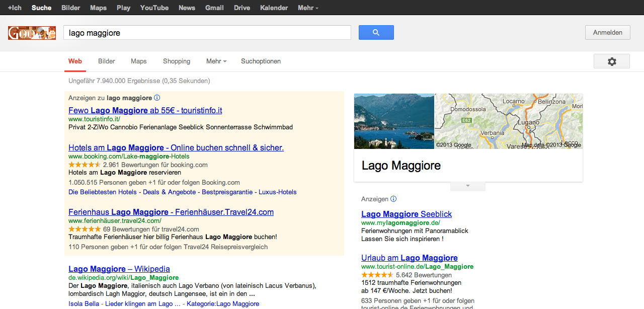Click info icon next to right-column Anzeigen
This screenshot has width=644, height=309.
coord(393,199)
